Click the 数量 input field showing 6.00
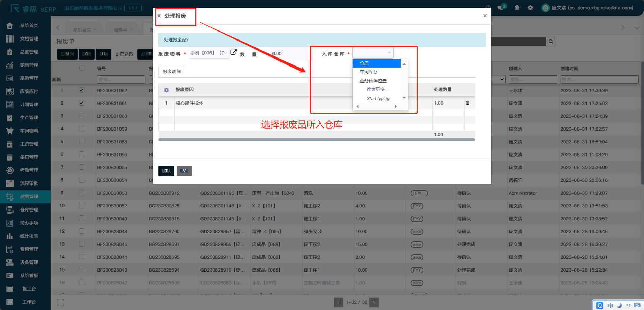The height and width of the screenshot is (310, 644). pyautogui.click(x=290, y=53)
